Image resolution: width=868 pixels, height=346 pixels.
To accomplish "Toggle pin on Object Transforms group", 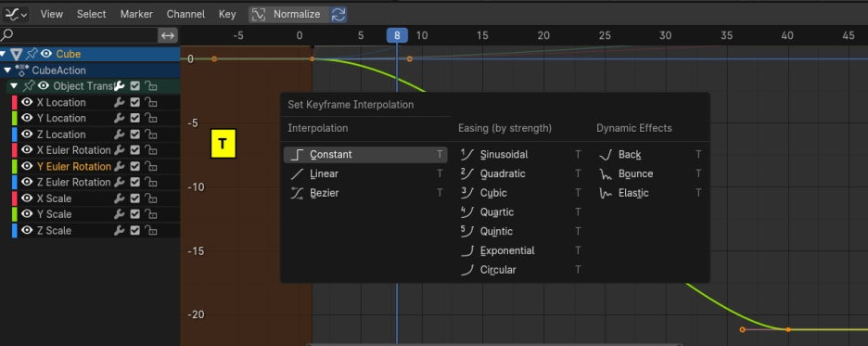I will point(28,86).
